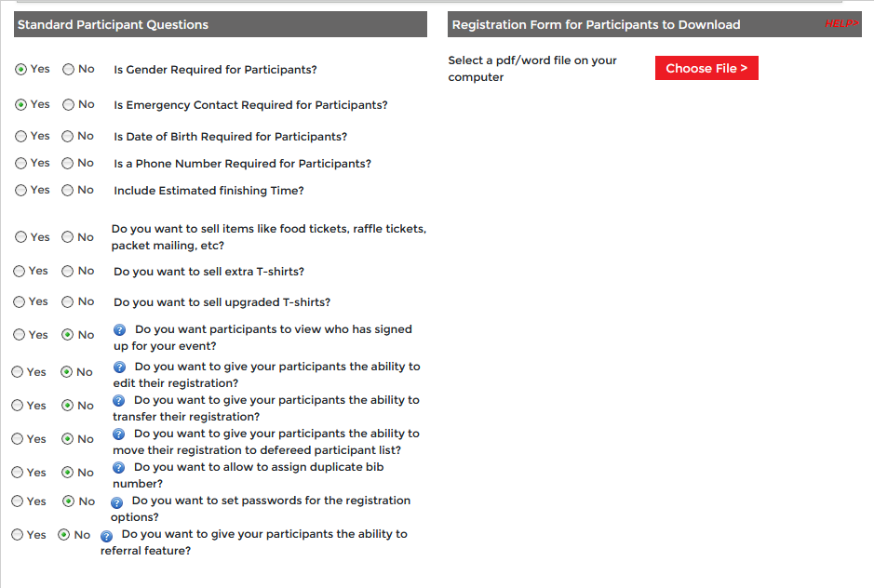Select Yes for Date of Birth Required
Viewport: 874px width, 588px height.
[x=20, y=137]
